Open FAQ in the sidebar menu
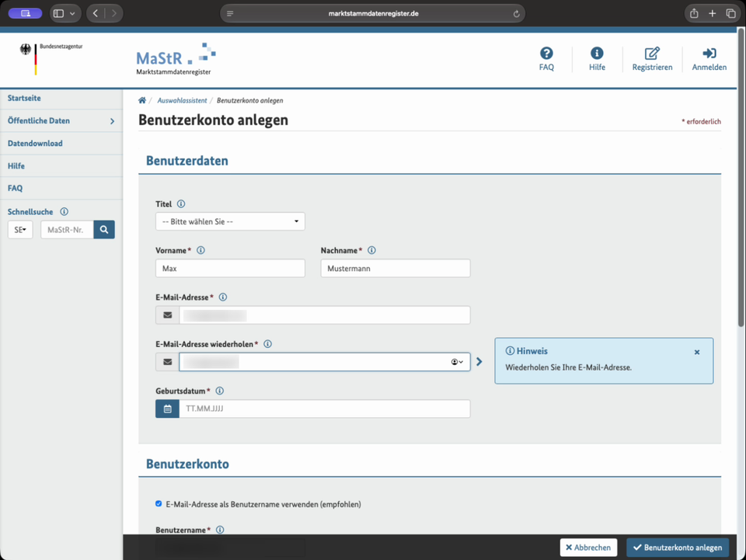 (x=16, y=188)
